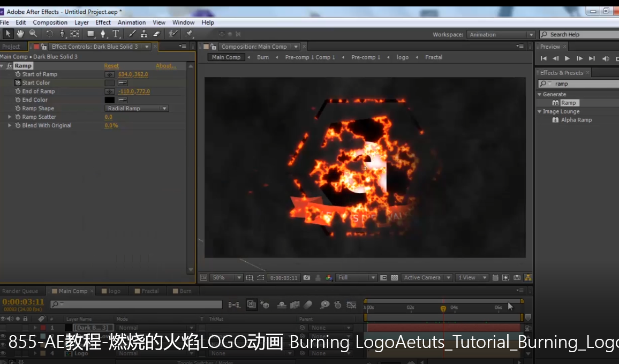Toggle Ramp Shape stopwatch
This screenshot has width=619, height=364.
click(x=18, y=108)
